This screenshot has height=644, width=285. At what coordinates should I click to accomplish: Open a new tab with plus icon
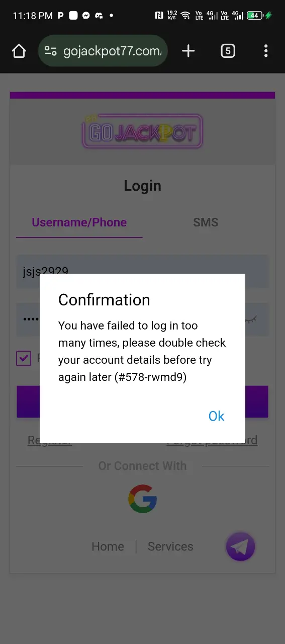pos(188,51)
